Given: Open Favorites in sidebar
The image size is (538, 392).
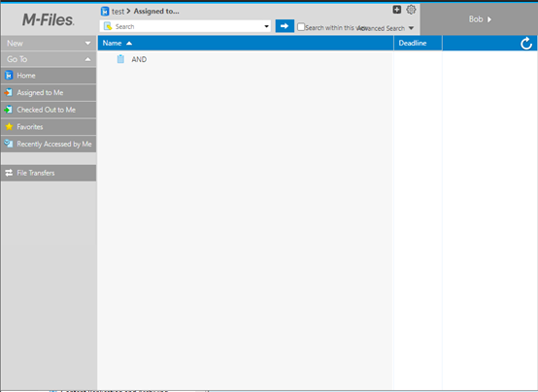Looking at the screenshot, I should coord(49,127).
